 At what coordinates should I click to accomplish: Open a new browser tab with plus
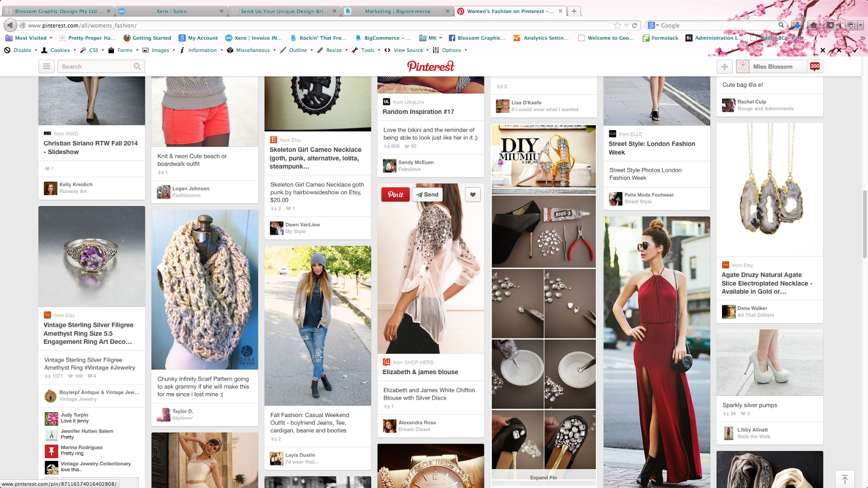click(574, 11)
